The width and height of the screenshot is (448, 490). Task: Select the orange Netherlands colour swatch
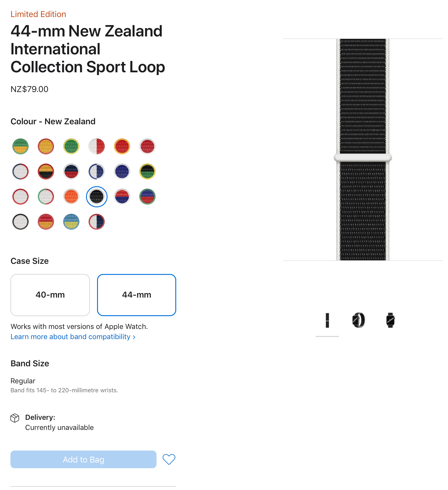[71, 197]
